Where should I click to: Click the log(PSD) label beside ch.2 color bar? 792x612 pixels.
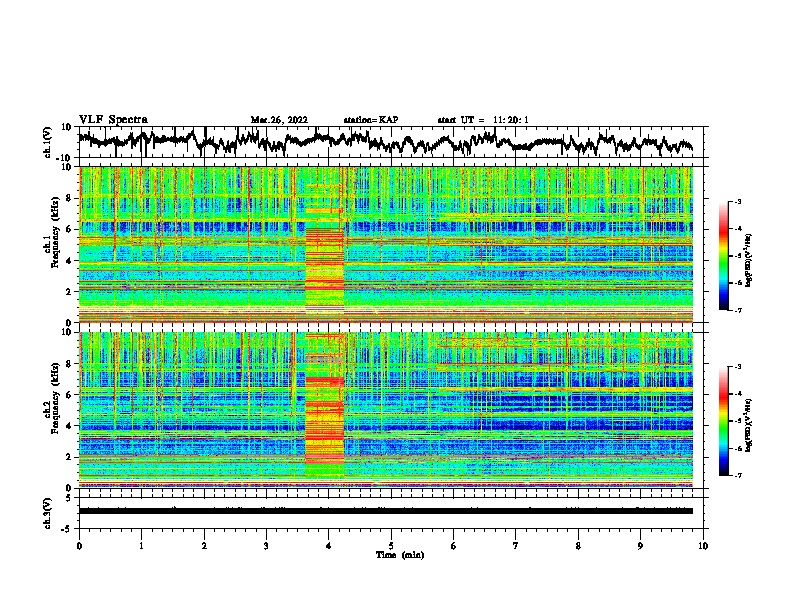pos(748,425)
